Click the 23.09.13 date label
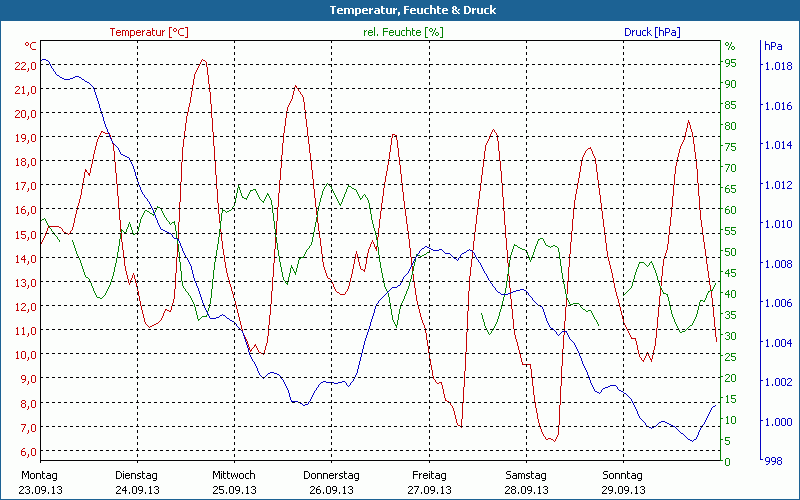Image resolution: width=800 pixels, height=500 pixels. pos(39,490)
